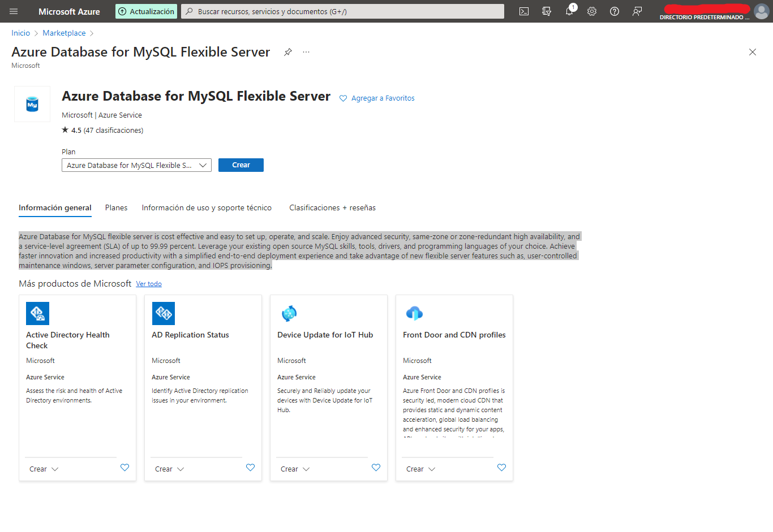Click the Más productos de Microsoft heading
The image size is (773, 532).
click(x=75, y=284)
